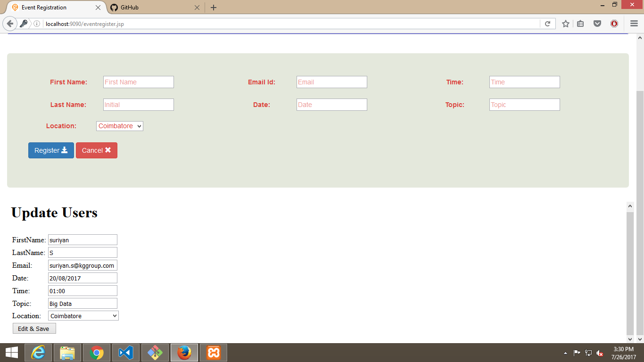
Task: Click the muted volume tray icon
Action: tap(600, 353)
